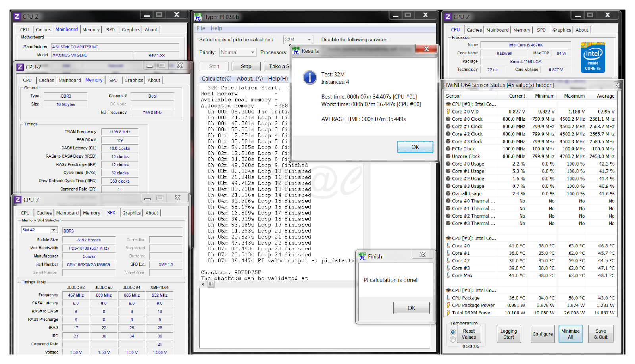Click the DRAM Frequency value 1199.8 MHz
Viewport: 635px width, 364px height.
120,132
